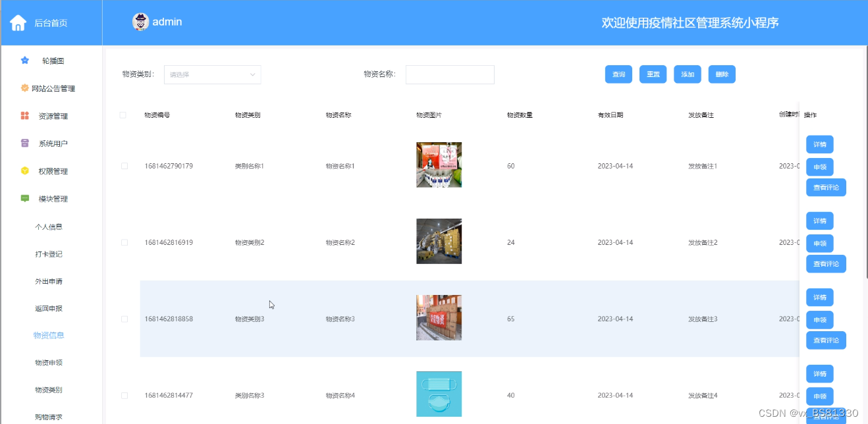
Task: Check the box for row 1681462790179
Action: 124,166
